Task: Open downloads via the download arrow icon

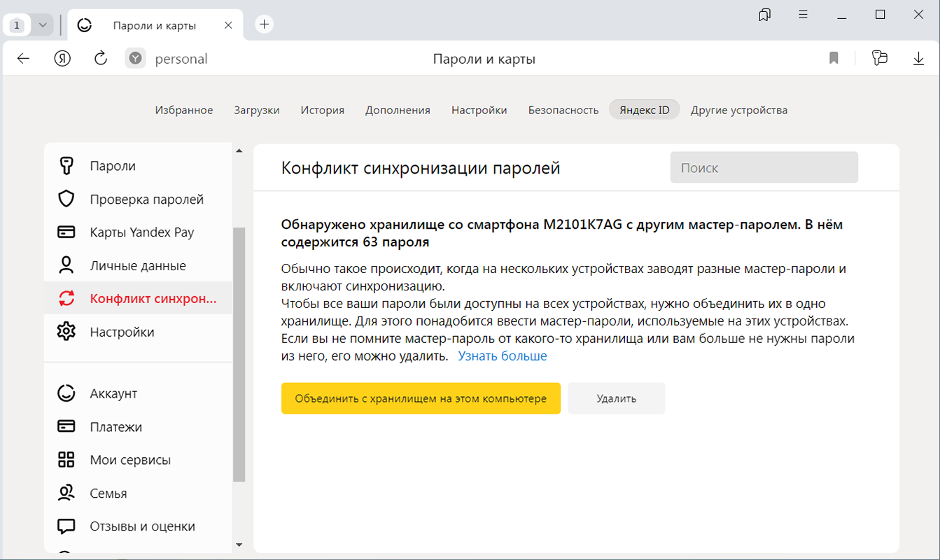Action: [x=919, y=59]
